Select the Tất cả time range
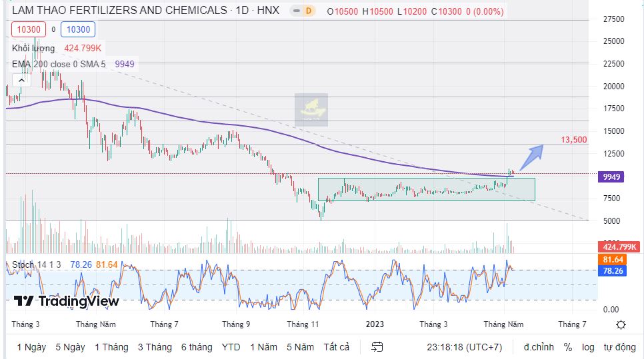The width and height of the screenshot is (644, 359). 337,347
